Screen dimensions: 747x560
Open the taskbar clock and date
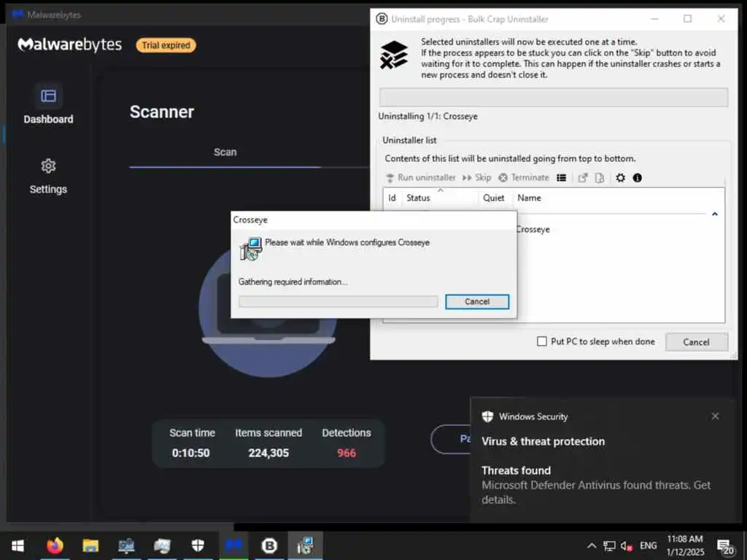tap(685, 545)
